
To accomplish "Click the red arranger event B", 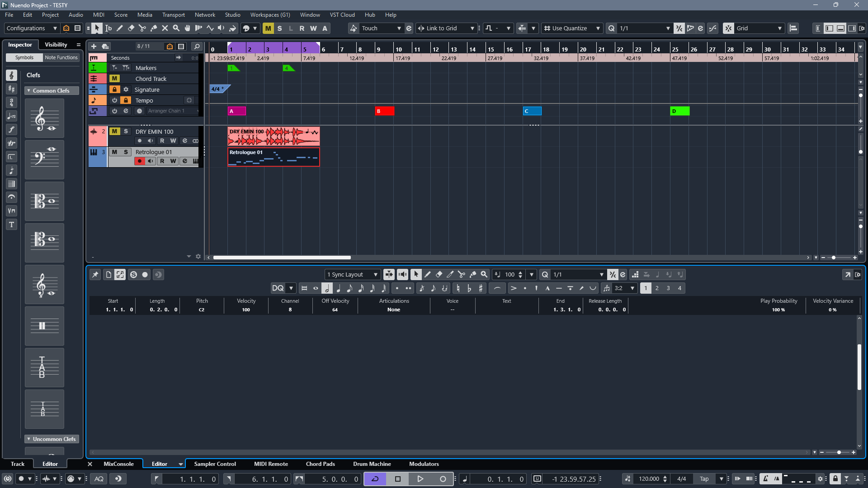I will click(384, 111).
